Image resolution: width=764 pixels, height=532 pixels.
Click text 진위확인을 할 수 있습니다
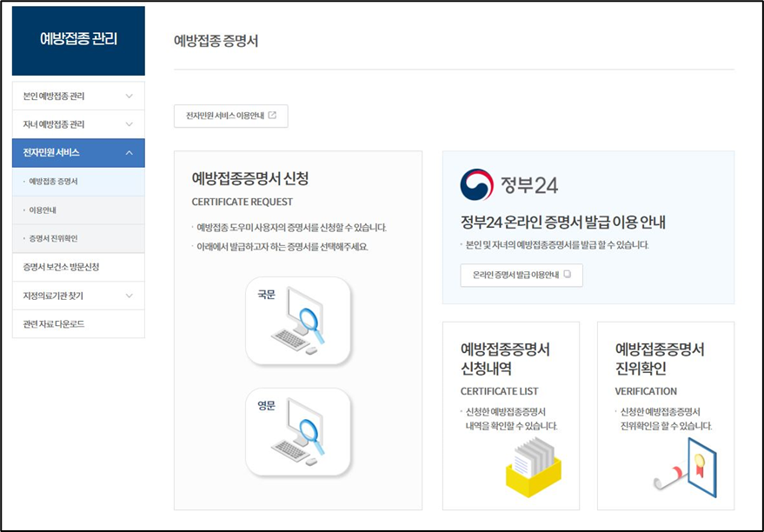point(666,426)
